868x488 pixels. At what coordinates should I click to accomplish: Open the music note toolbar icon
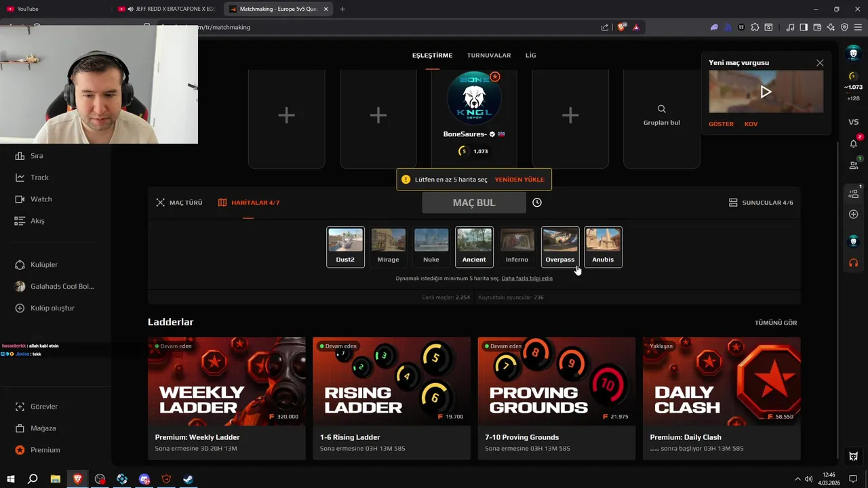click(x=790, y=27)
